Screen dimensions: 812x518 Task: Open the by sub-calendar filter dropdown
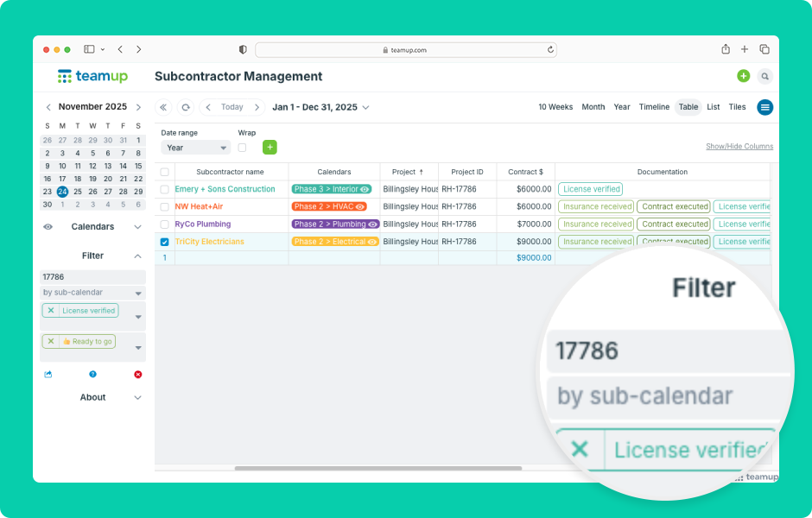point(92,292)
